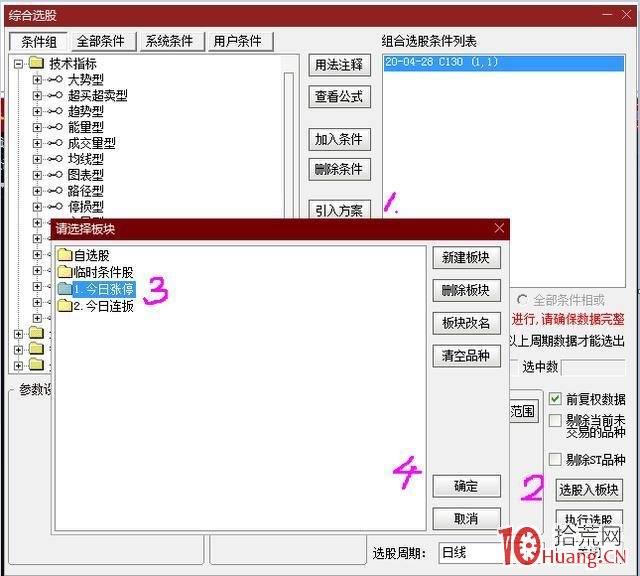This screenshot has height=576, width=640.
Task: Enable the 剔除ST品种 checkbox
Action: click(x=555, y=459)
